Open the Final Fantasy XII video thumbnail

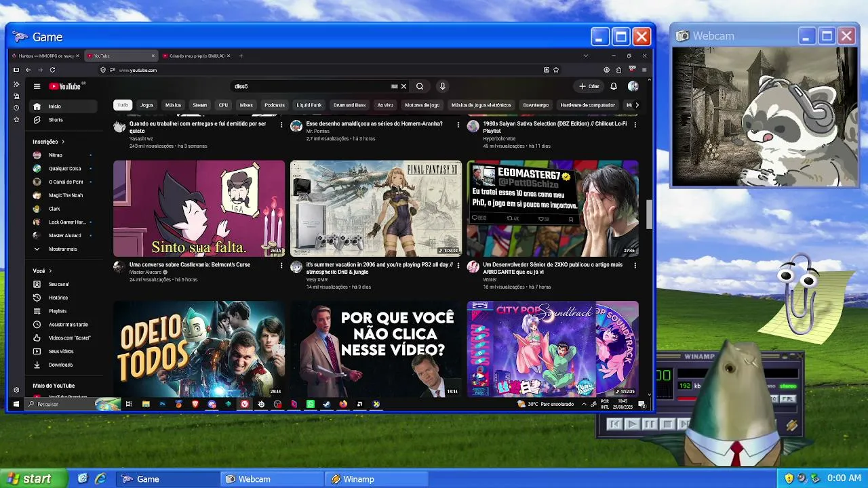376,208
